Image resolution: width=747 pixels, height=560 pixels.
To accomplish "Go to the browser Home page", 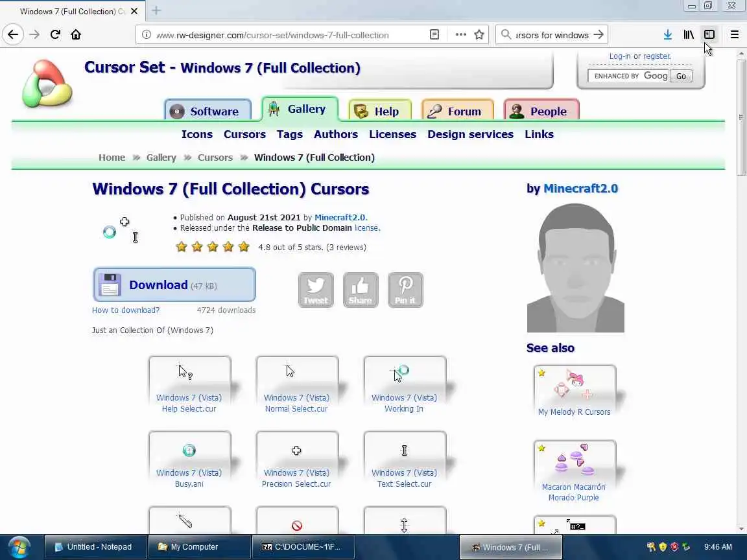I will (x=76, y=35).
